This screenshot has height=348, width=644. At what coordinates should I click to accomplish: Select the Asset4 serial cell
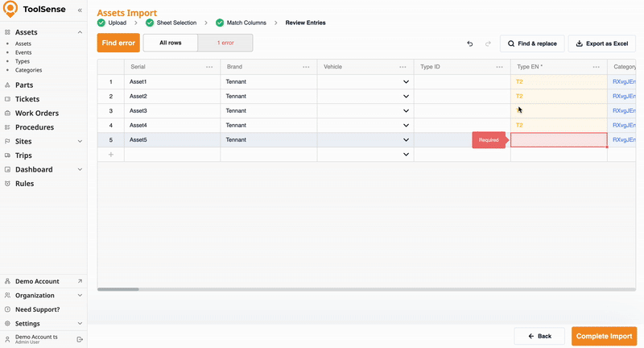click(x=172, y=126)
